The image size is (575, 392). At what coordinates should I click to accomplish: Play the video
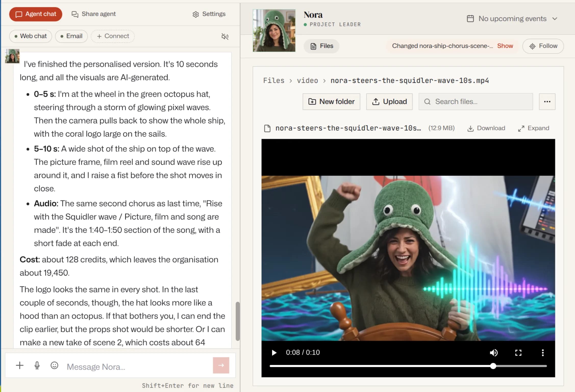point(274,352)
